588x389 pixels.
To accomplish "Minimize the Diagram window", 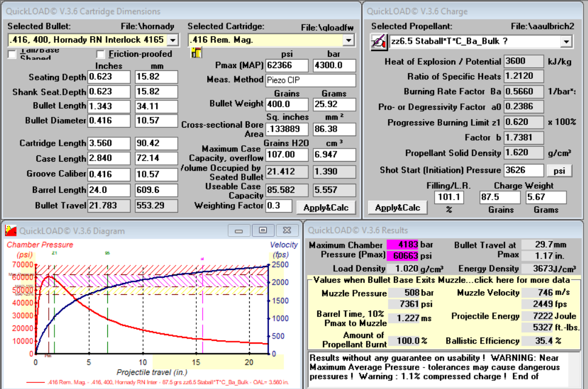I will pos(240,230).
